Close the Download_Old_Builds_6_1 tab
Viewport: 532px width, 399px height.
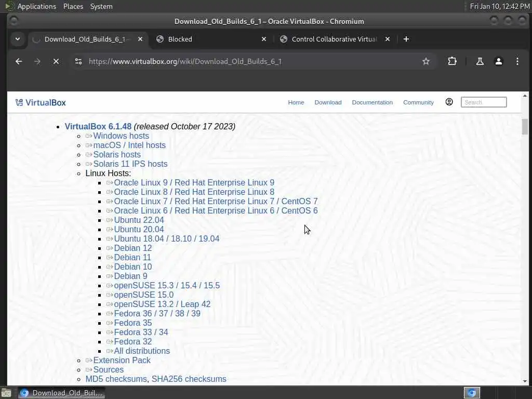[140, 39]
